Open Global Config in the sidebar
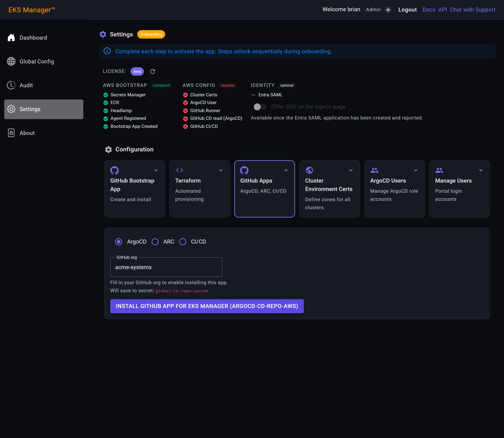 [44, 61]
